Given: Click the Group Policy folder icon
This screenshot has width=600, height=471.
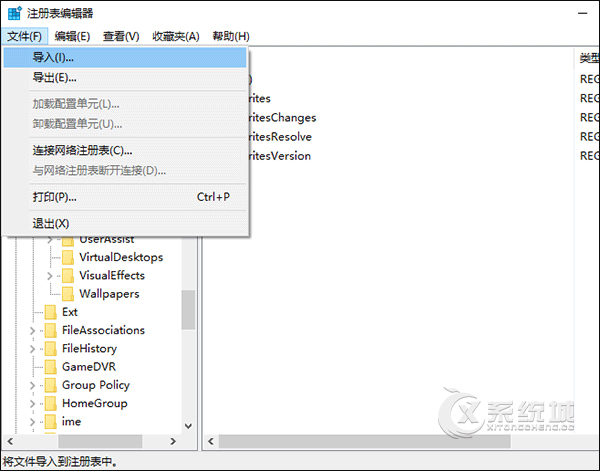Looking at the screenshot, I should [51, 385].
